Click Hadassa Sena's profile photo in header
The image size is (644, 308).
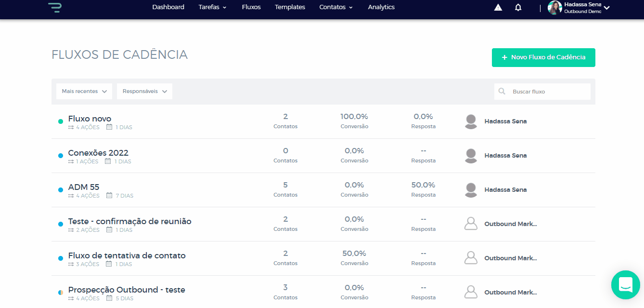[555, 8]
